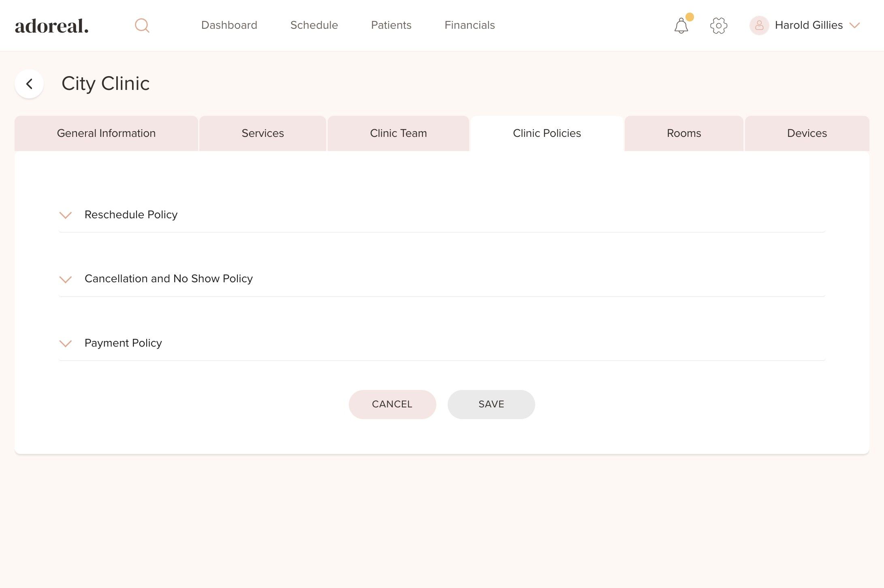Open user menu dropdown arrow
Image resolution: width=884 pixels, height=588 pixels.
tap(854, 26)
